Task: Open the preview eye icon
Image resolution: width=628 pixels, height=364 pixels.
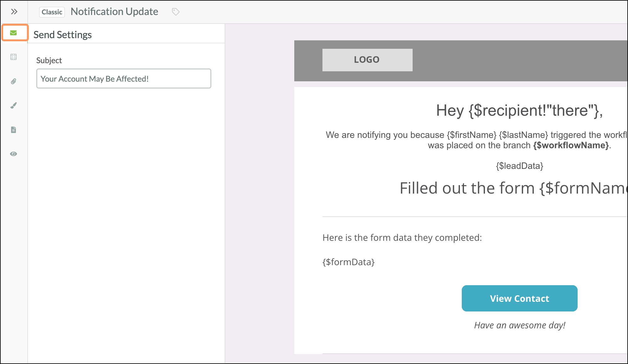Action: (13, 154)
